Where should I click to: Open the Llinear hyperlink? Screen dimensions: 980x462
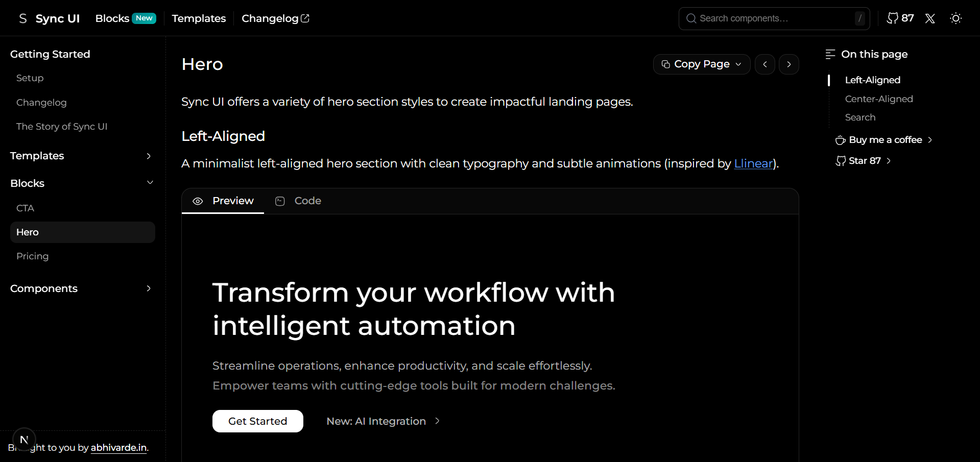tap(753, 163)
